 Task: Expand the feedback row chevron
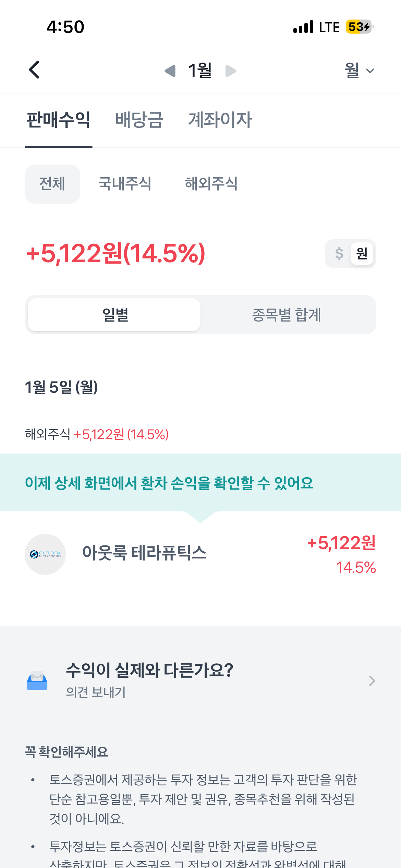point(372,681)
